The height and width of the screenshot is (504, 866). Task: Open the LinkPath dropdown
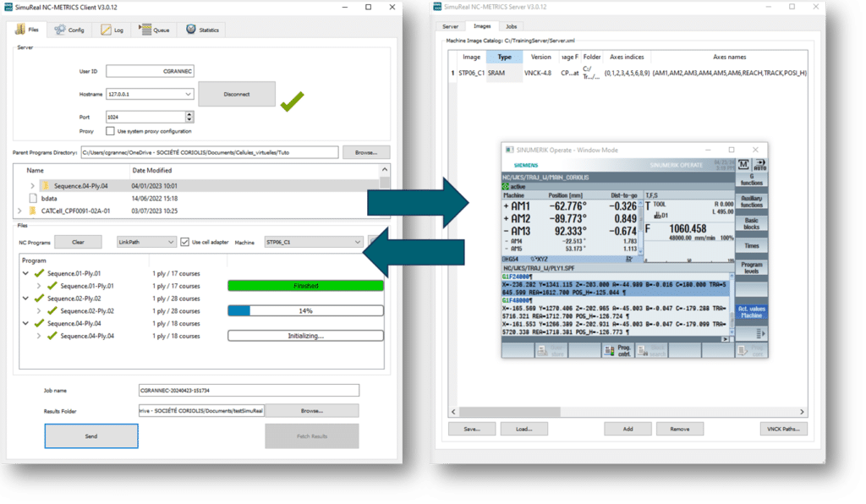click(x=145, y=243)
